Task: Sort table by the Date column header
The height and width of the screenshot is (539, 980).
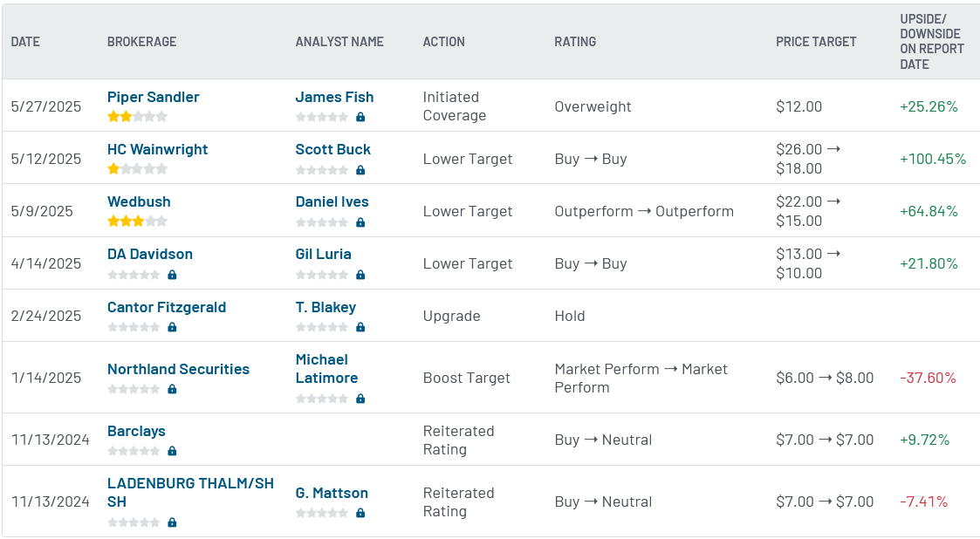Action: click(25, 42)
